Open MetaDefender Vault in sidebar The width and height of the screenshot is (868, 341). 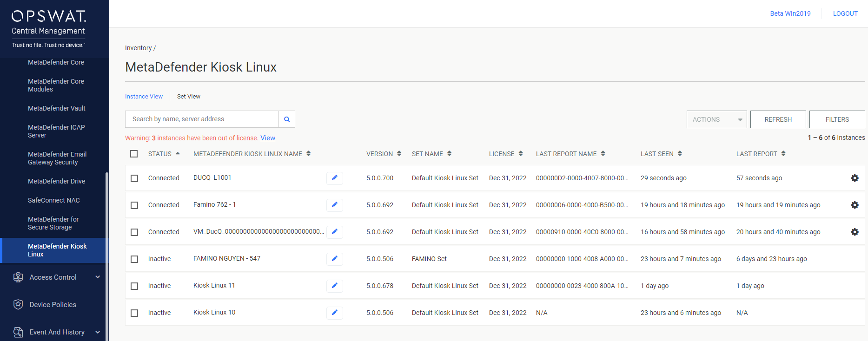pyautogui.click(x=57, y=108)
